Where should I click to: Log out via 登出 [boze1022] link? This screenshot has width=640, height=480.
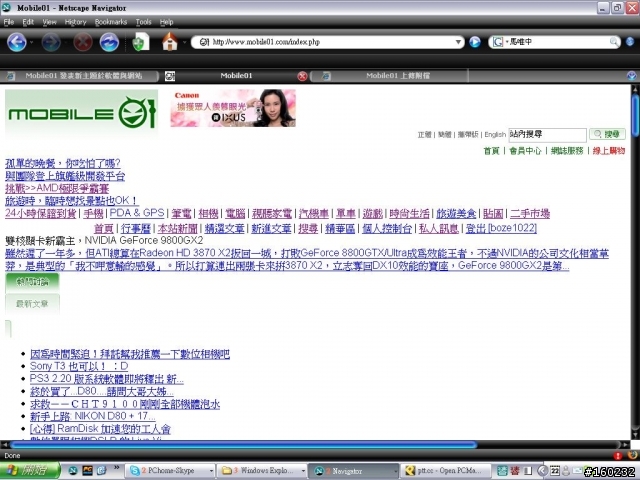click(501, 228)
